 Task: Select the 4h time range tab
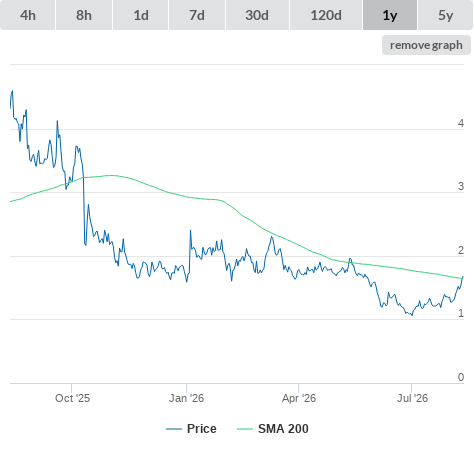point(28,15)
